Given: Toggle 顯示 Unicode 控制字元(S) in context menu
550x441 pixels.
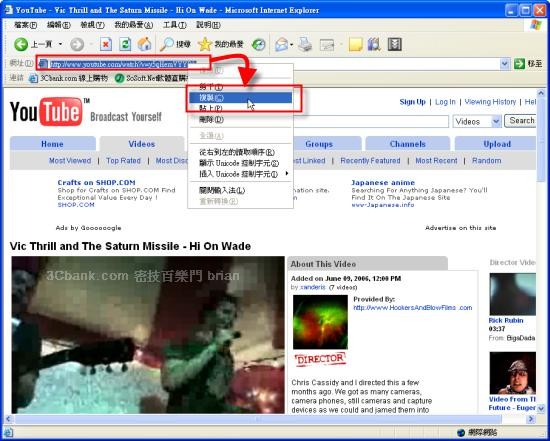Looking at the screenshot, I should 240,163.
